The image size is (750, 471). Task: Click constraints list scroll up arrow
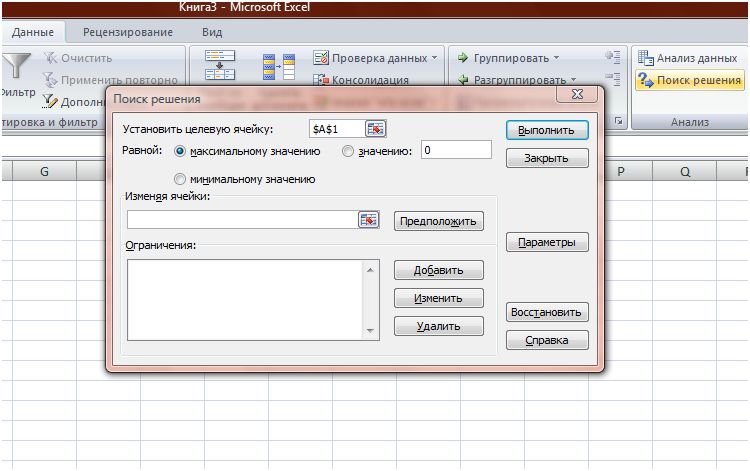click(x=370, y=270)
